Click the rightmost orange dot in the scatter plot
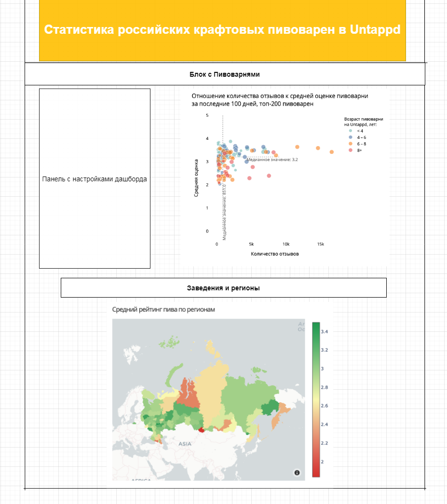This screenshot has height=504, width=447. 332,152
